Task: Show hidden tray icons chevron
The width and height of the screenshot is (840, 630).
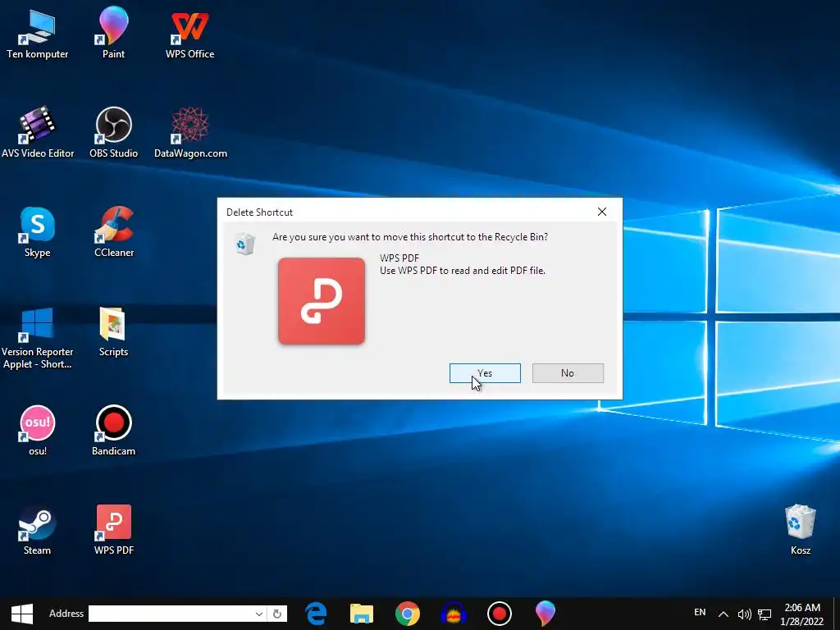Action: 724,614
